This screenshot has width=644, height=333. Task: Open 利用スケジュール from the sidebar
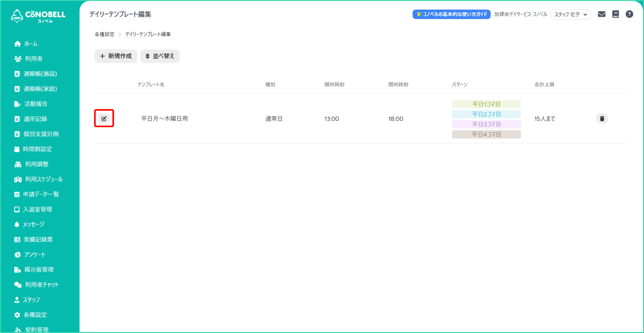(x=44, y=179)
